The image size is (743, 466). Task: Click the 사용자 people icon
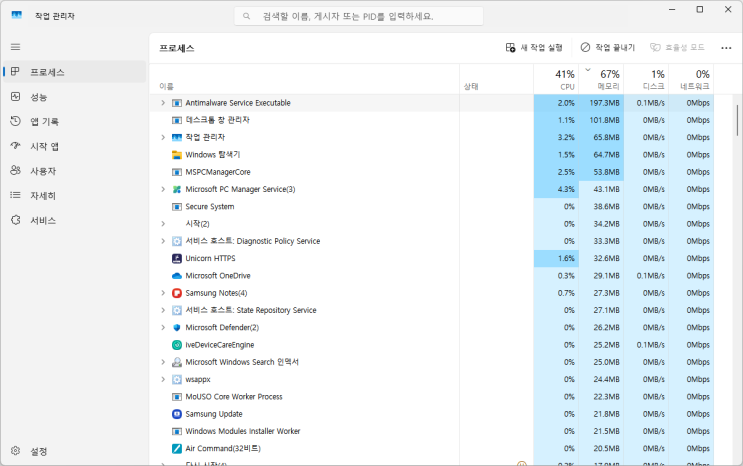tap(15, 171)
